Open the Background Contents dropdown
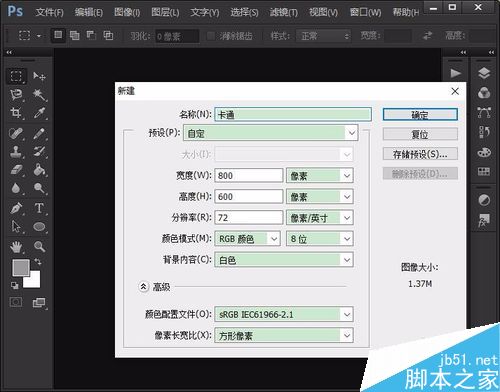The image size is (500, 392). click(284, 260)
